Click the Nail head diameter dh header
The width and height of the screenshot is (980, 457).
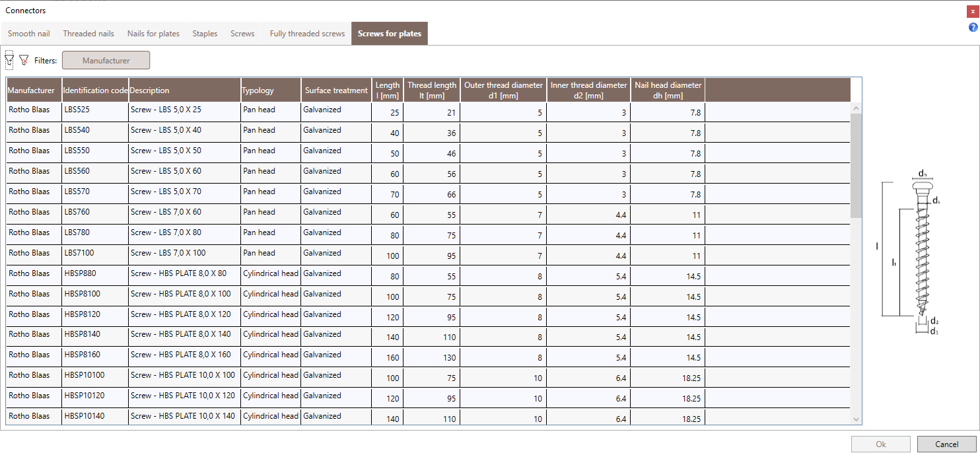pos(668,90)
